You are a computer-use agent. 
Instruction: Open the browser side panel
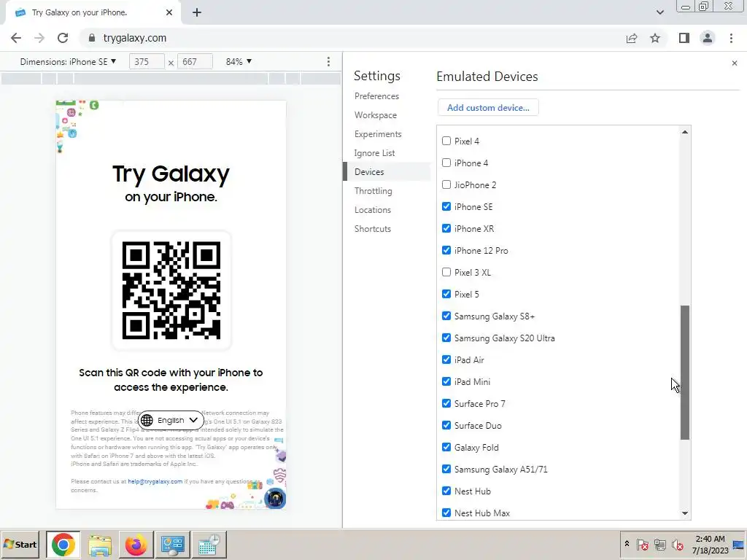684,38
